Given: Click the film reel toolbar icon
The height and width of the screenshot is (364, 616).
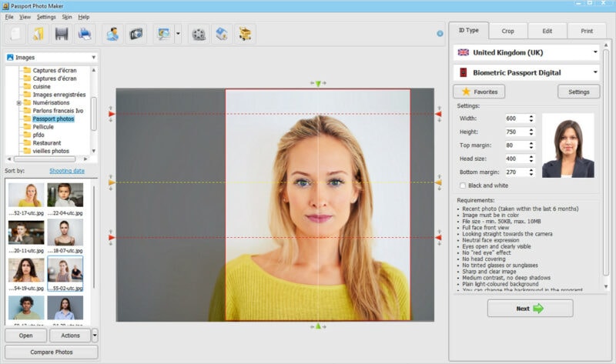Looking at the screenshot, I should [x=199, y=34].
